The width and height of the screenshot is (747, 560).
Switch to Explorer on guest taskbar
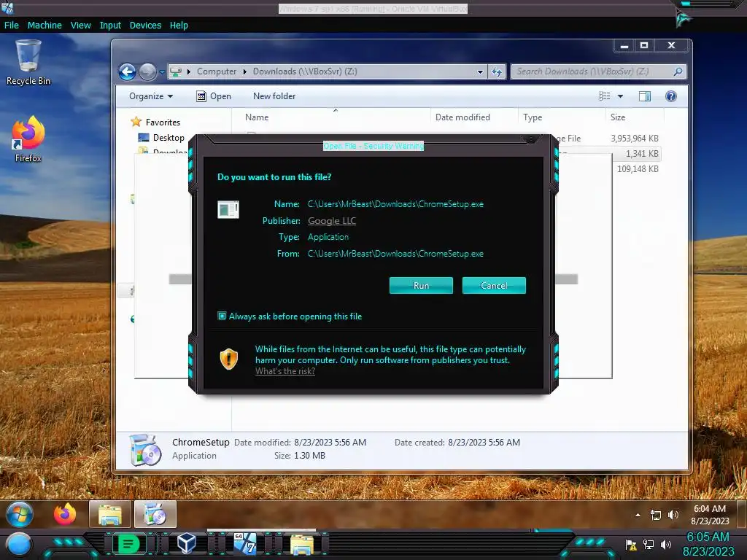pyautogui.click(x=110, y=514)
